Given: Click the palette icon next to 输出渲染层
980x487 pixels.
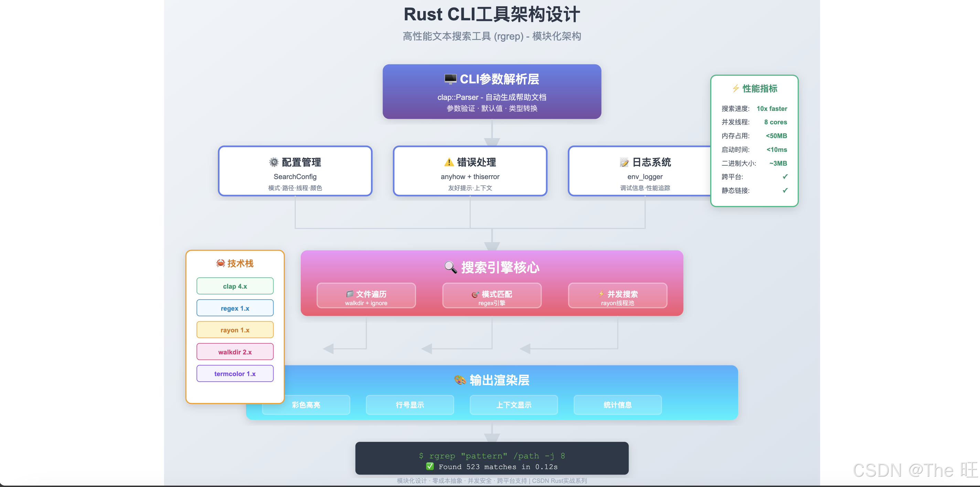Looking at the screenshot, I should click(x=460, y=380).
